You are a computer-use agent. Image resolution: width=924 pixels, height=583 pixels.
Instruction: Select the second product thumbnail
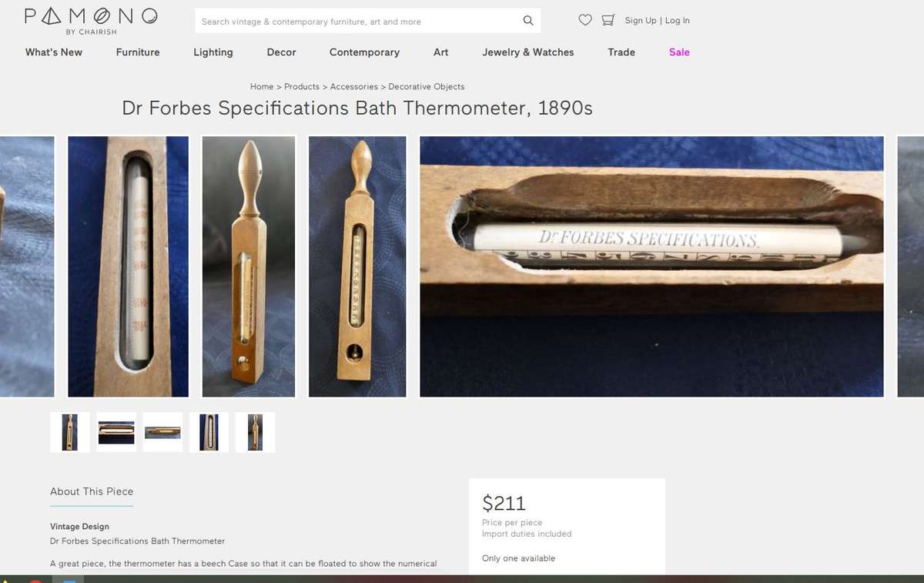point(116,432)
